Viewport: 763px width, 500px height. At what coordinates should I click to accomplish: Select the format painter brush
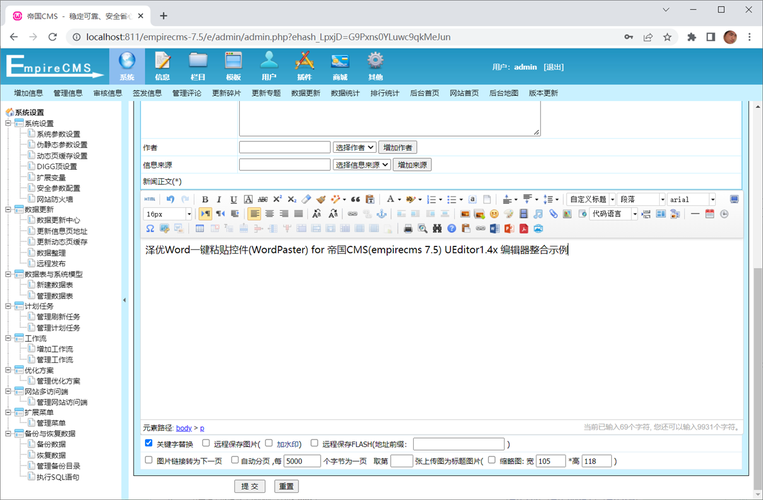pyautogui.click(x=321, y=199)
